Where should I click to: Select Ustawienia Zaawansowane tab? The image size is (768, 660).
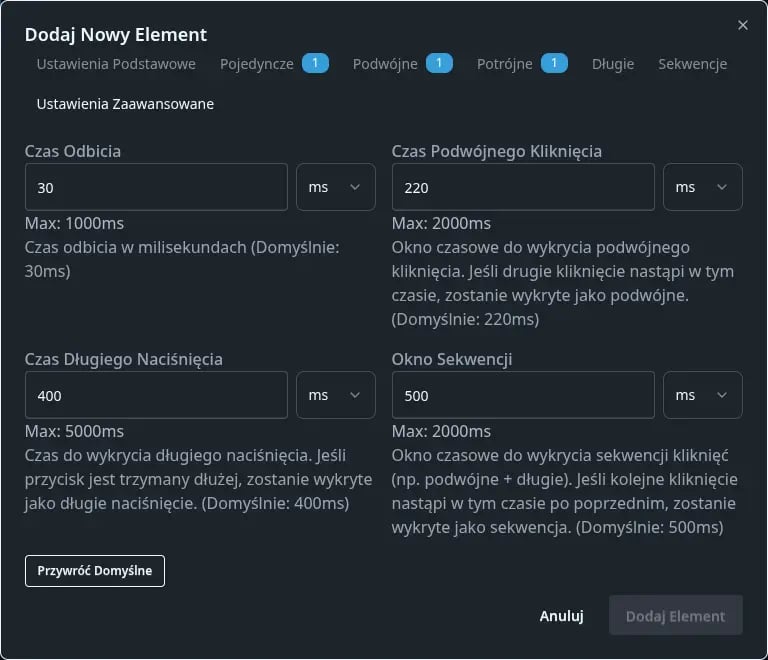coord(125,104)
